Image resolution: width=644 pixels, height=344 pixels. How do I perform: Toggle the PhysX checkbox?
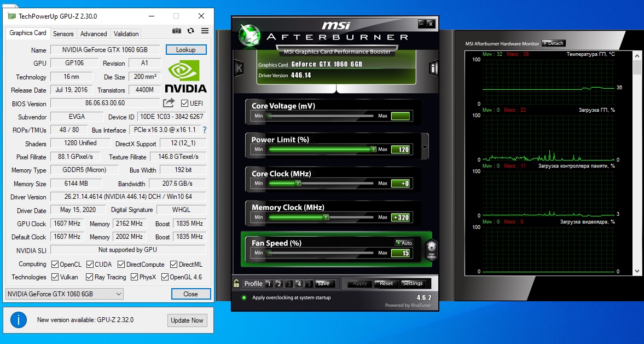tap(134, 277)
